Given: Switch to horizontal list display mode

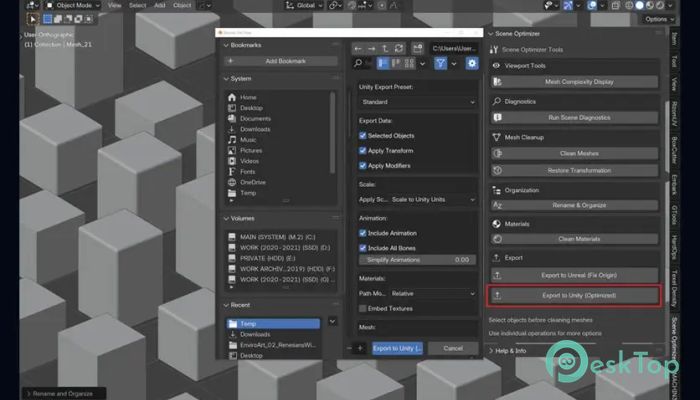Looking at the screenshot, I should point(396,63).
